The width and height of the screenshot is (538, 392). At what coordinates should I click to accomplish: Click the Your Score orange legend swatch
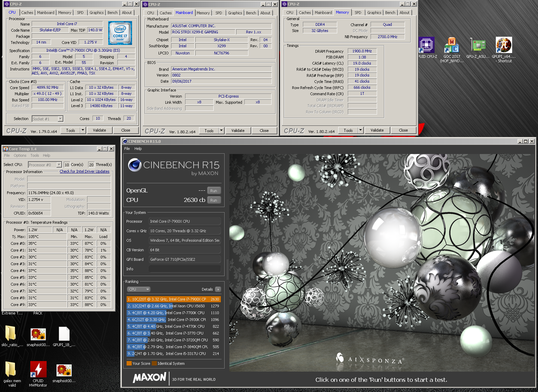click(x=129, y=363)
